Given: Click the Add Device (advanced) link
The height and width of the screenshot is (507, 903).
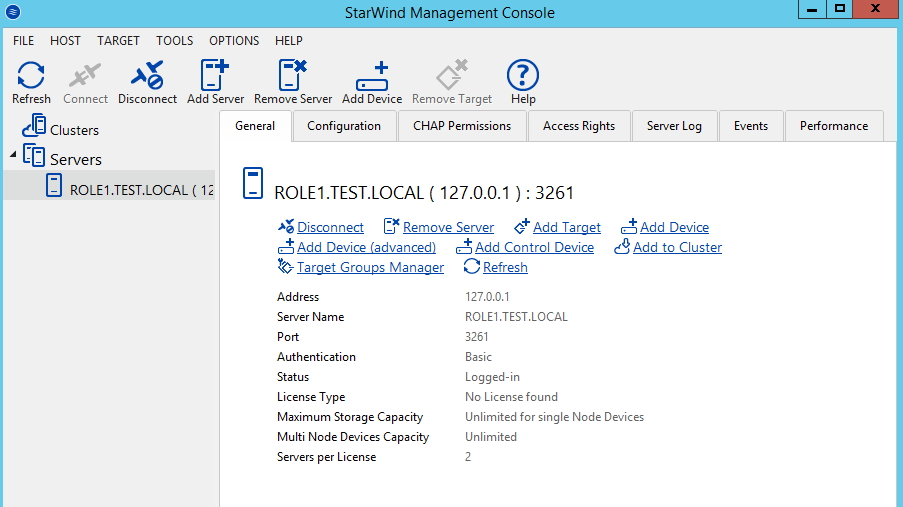Looking at the screenshot, I should pos(366,247).
